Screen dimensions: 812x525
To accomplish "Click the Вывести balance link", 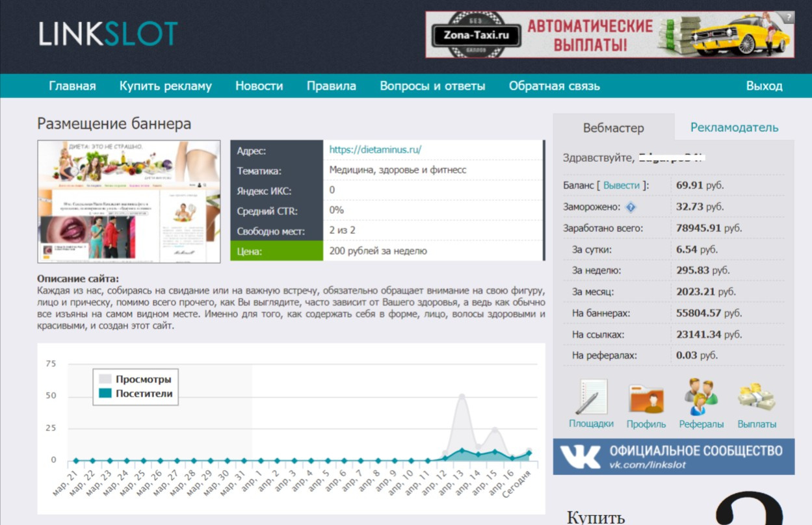I will click(x=622, y=185).
